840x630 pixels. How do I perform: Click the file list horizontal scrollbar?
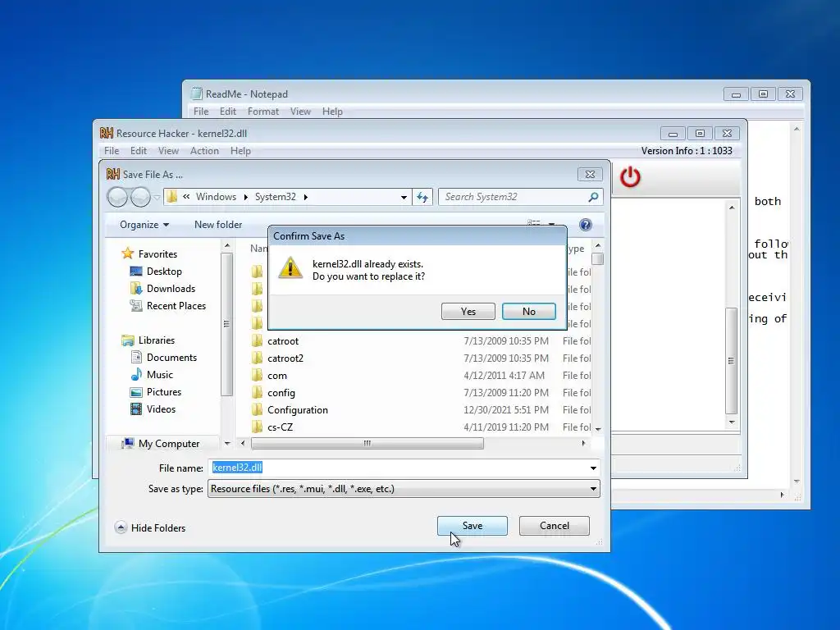click(367, 444)
